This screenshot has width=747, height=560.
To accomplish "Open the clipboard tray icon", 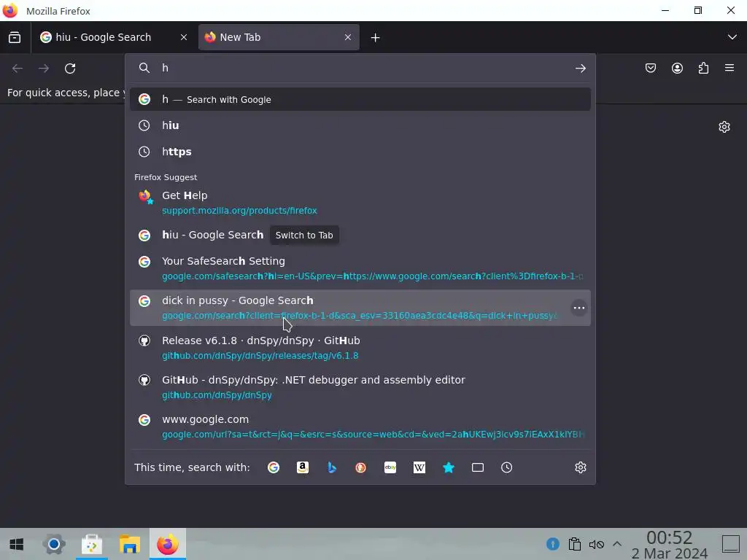I will 575,544.
